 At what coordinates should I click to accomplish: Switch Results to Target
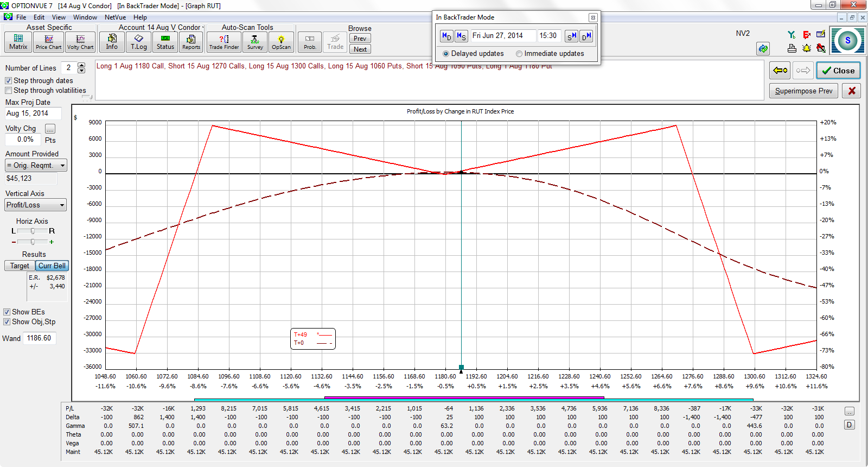20,266
